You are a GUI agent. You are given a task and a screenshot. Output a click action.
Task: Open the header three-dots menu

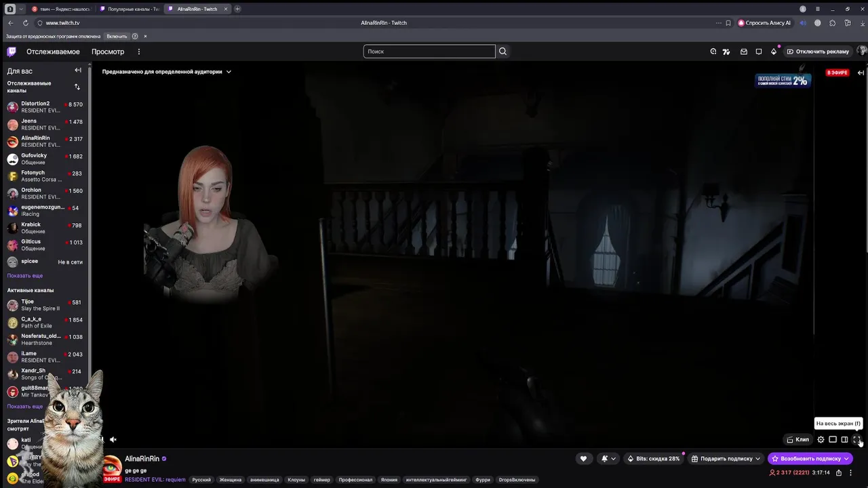coord(139,52)
